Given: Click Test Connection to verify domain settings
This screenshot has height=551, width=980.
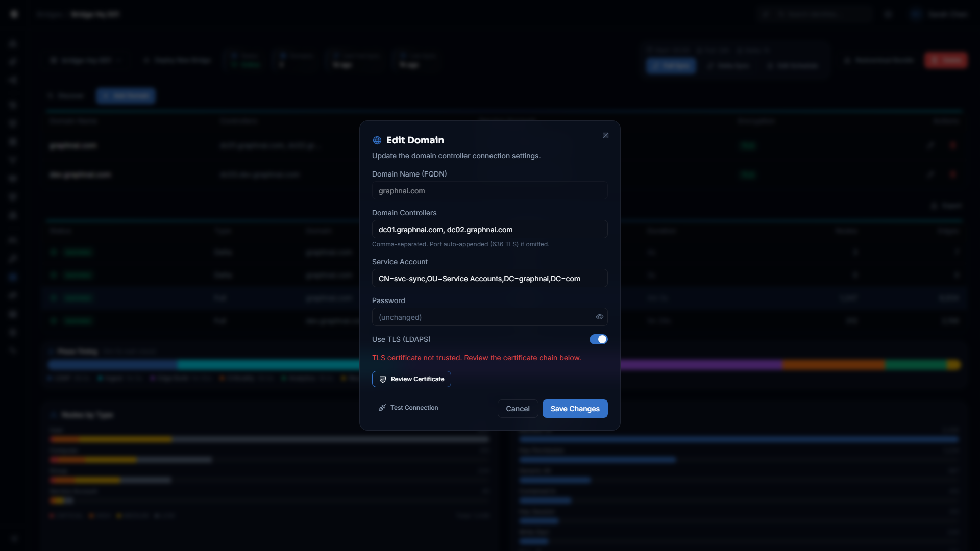Looking at the screenshot, I should tap(408, 408).
